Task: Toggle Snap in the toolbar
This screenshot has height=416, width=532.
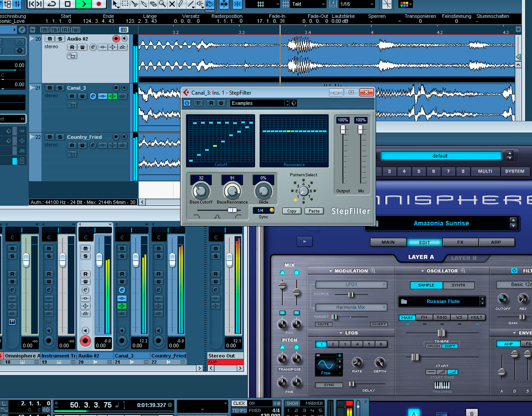Action: [237, 4]
